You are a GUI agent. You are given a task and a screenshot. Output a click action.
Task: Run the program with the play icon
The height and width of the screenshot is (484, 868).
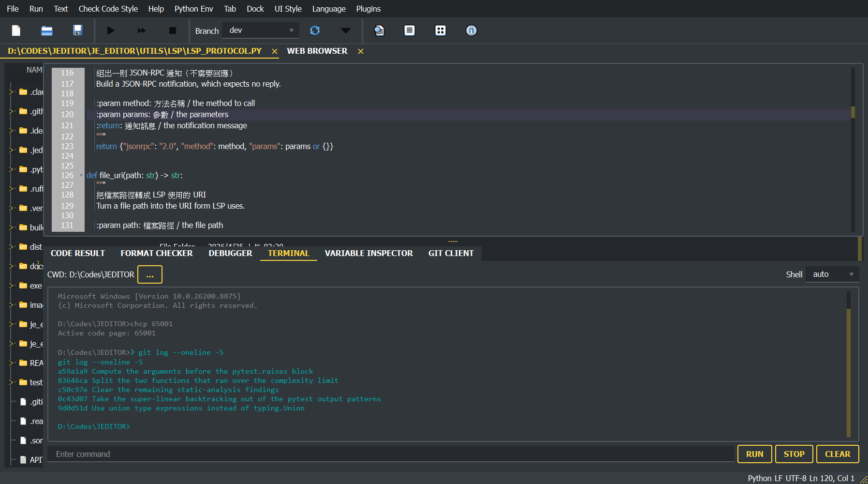click(111, 30)
